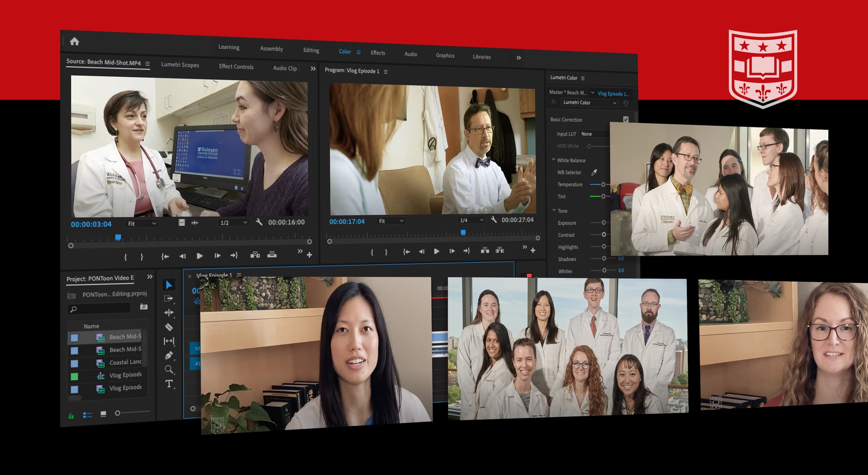The image size is (868, 475).
Task: Click the WB Selector eyedropper
Action: point(594,172)
